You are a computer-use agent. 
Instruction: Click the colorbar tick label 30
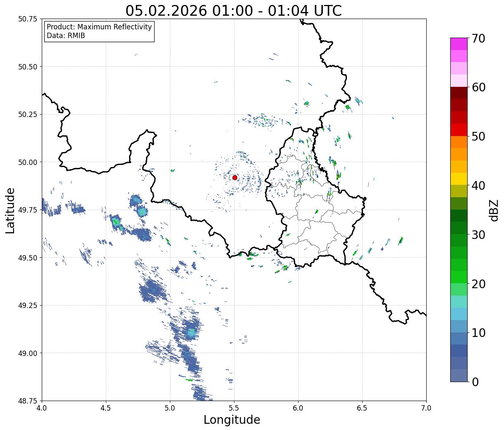pos(478,234)
